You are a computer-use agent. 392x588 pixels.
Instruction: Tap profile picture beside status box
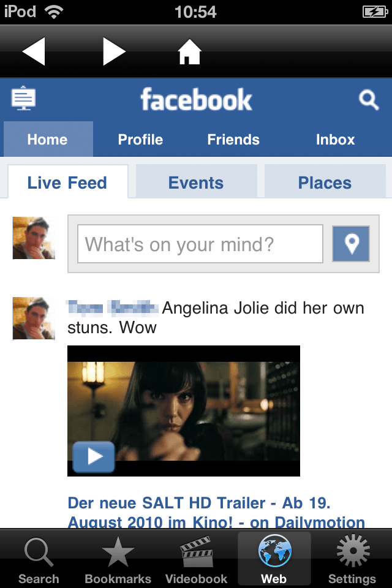pyautogui.click(x=34, y=238)
